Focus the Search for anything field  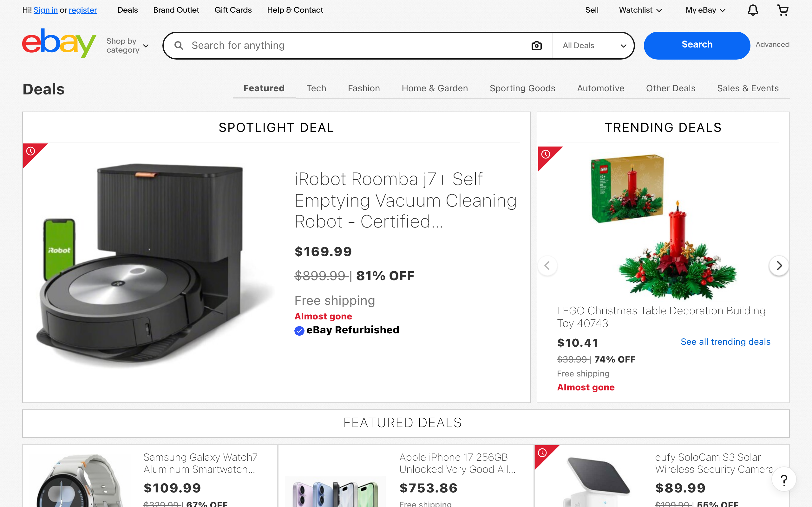[356, 46]
